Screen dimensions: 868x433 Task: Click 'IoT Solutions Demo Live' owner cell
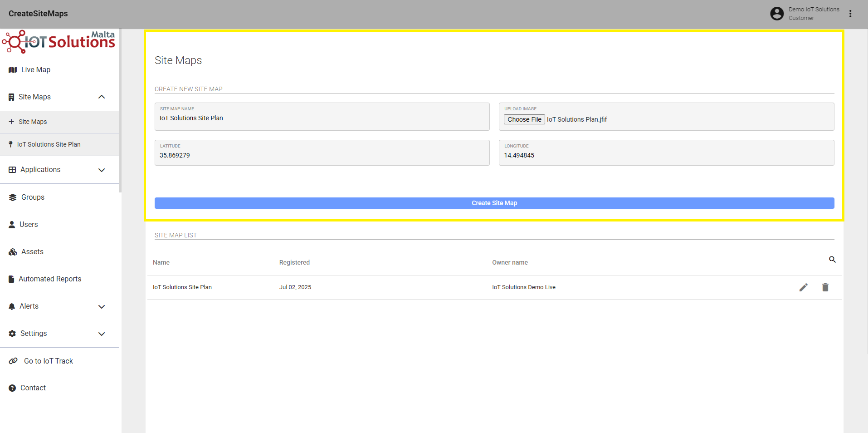point(524,287)
